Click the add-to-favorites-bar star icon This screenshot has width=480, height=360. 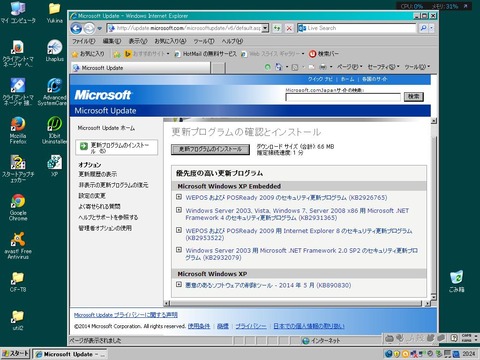pyautogui.click(x=117, y=54)
